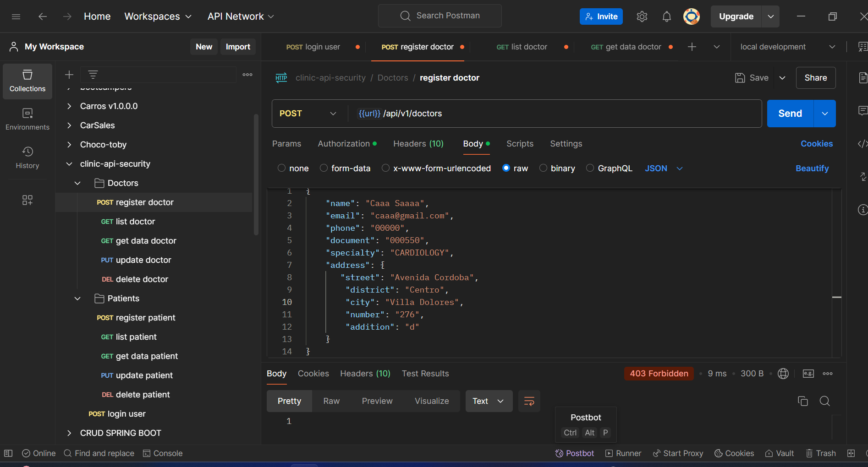868x467 pixels.
Task: Go forward with the right arrow
Action: [67, 16]
